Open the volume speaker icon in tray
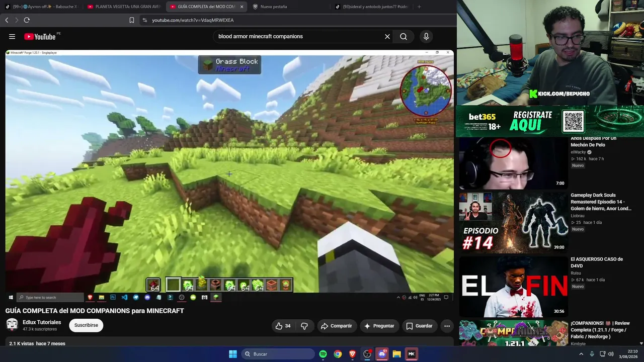Viewport: 644px width, 362px height. coord(611,354)
